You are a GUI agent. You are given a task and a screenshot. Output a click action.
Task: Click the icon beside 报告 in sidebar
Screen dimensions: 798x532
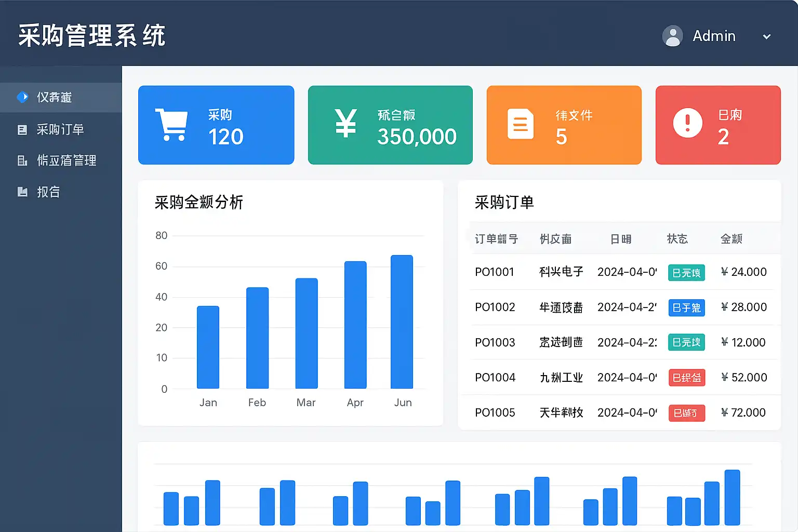click(22, 192)
